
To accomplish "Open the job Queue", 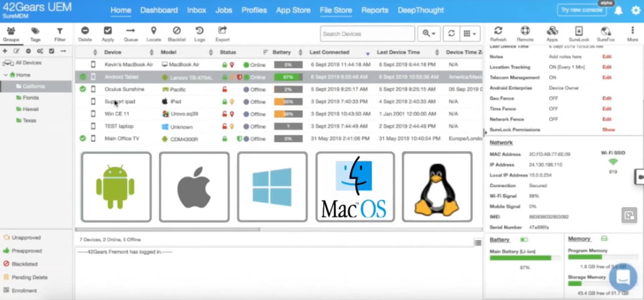I will click(131, 34).
